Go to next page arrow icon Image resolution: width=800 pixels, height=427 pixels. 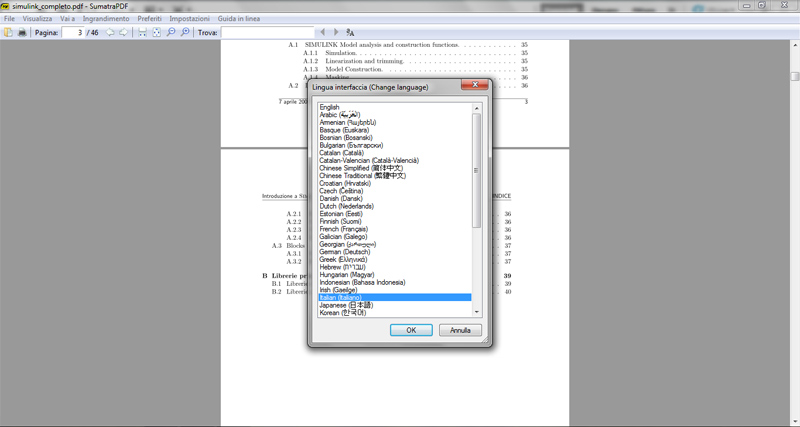pyautogui.click(x=123, y=32)
